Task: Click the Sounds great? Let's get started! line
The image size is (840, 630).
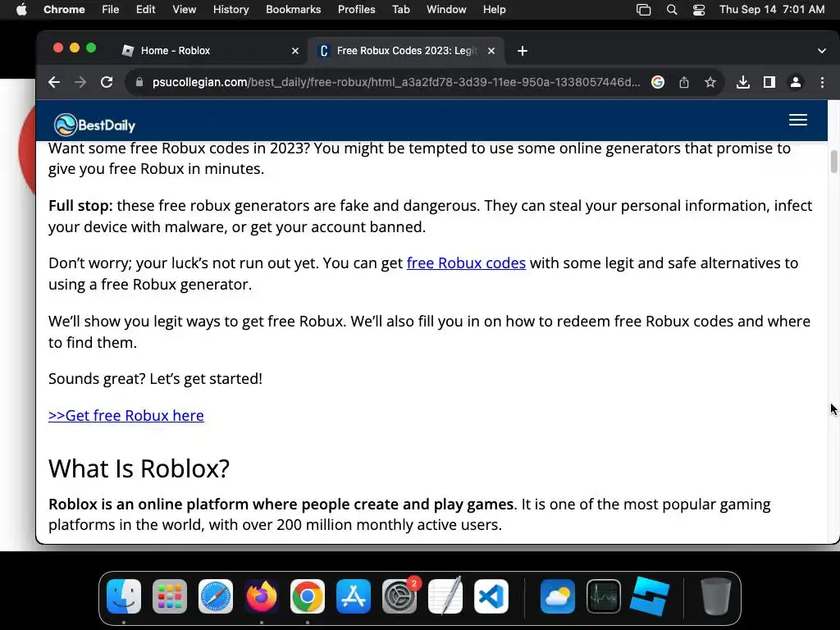Action: [155, 379]
